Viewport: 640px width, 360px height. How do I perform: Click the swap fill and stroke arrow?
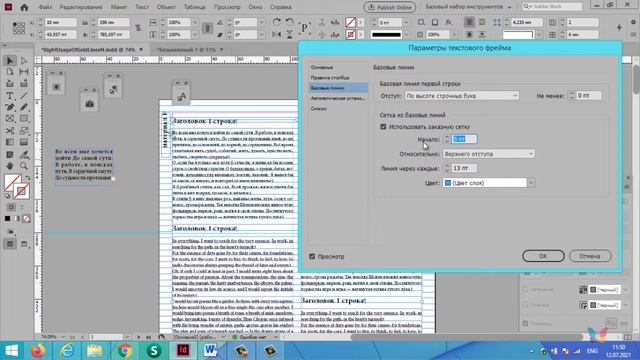click(x=28, y=178)
